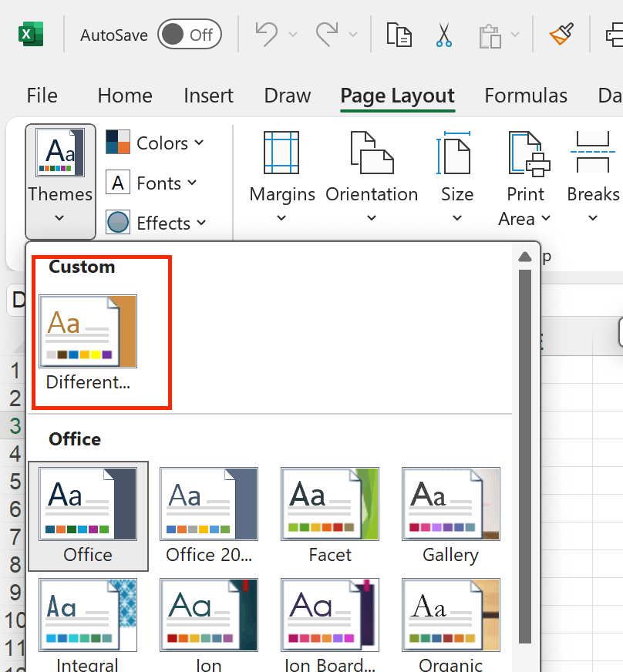
Task: Open the File tab
Action: (x=42, y=95)
